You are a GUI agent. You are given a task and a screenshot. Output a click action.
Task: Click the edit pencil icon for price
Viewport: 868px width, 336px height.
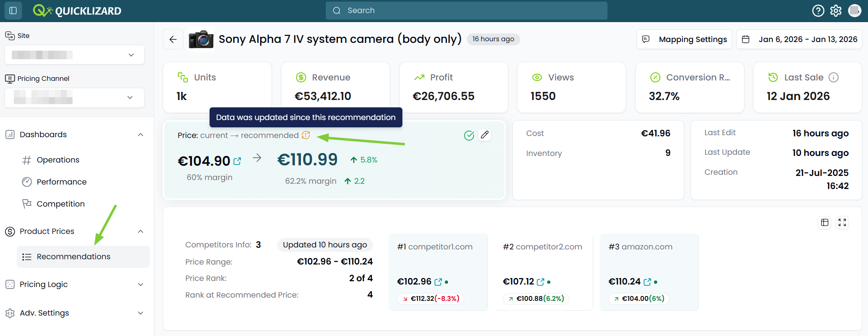coord(485,135)
